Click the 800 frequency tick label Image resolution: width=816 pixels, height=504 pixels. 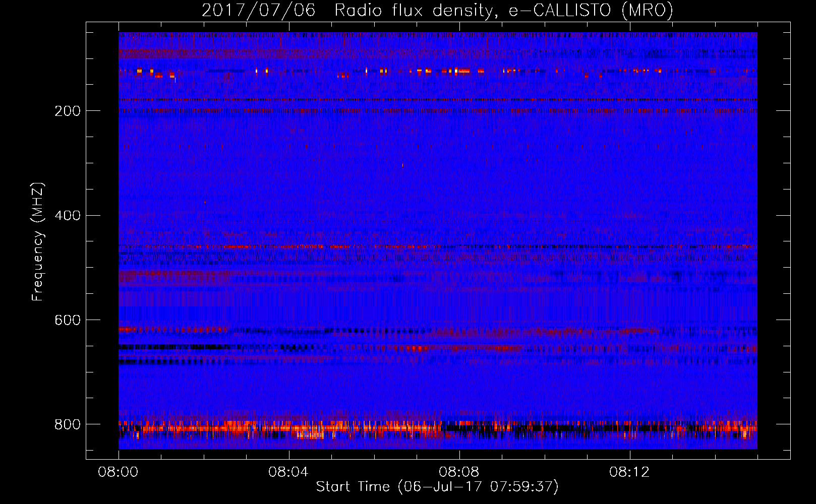click(x=68, y=424)
